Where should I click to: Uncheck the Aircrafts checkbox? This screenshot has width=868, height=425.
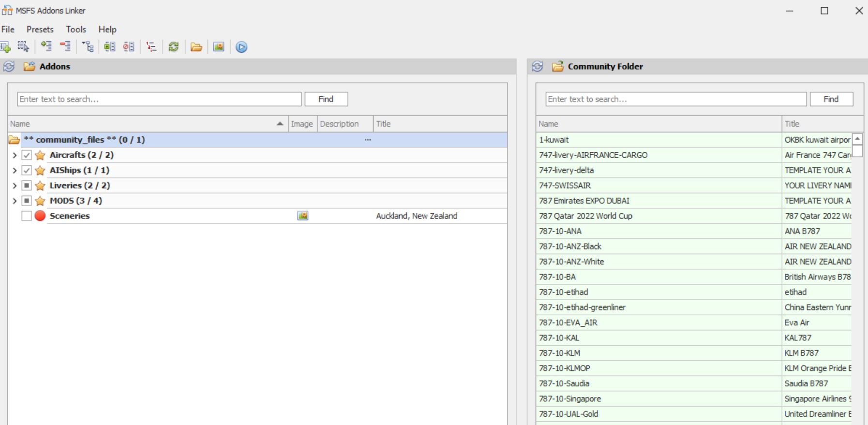point(27,155)
